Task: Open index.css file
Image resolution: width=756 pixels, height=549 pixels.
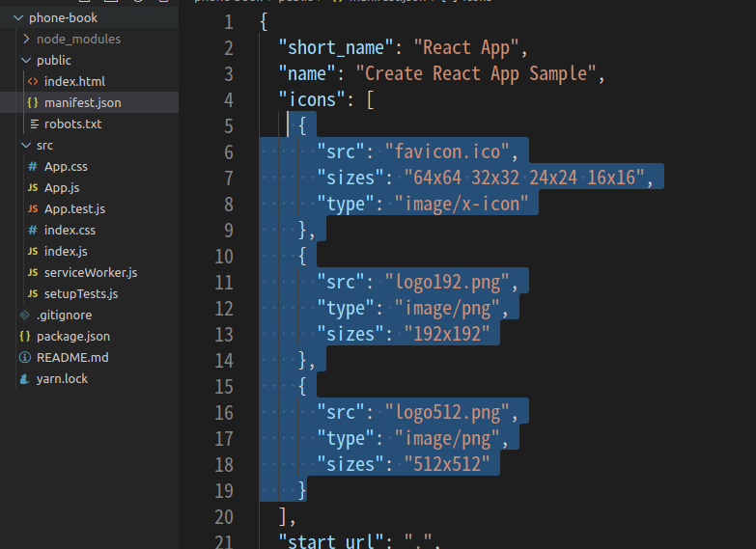Action: pos(70,230)
